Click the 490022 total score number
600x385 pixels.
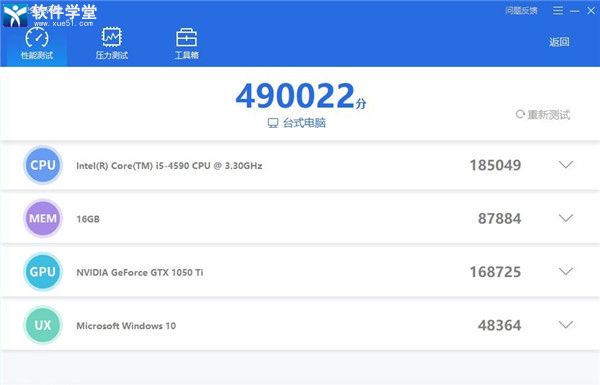coord(295,96)
